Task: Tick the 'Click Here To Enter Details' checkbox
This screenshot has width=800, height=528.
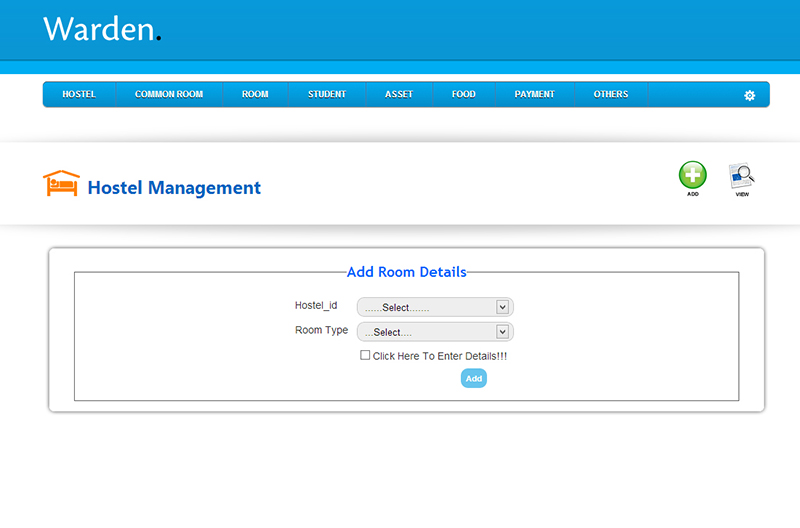Action: [x=365, y=355]
